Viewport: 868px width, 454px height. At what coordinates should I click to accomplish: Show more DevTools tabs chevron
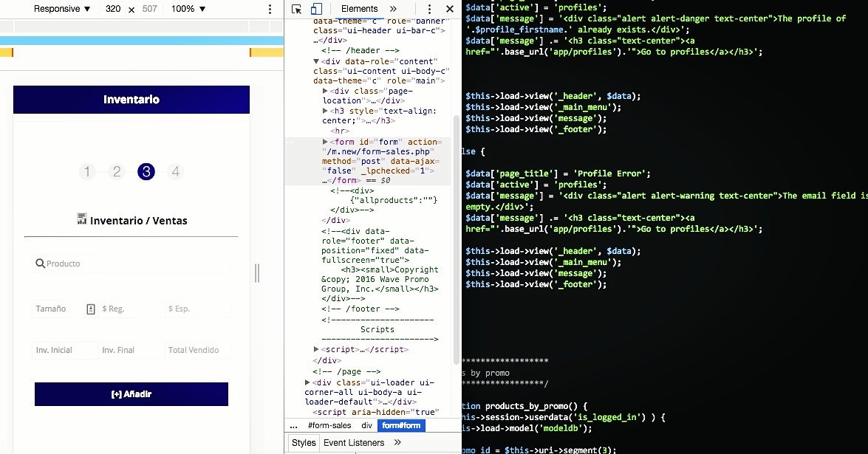(393, 9)
